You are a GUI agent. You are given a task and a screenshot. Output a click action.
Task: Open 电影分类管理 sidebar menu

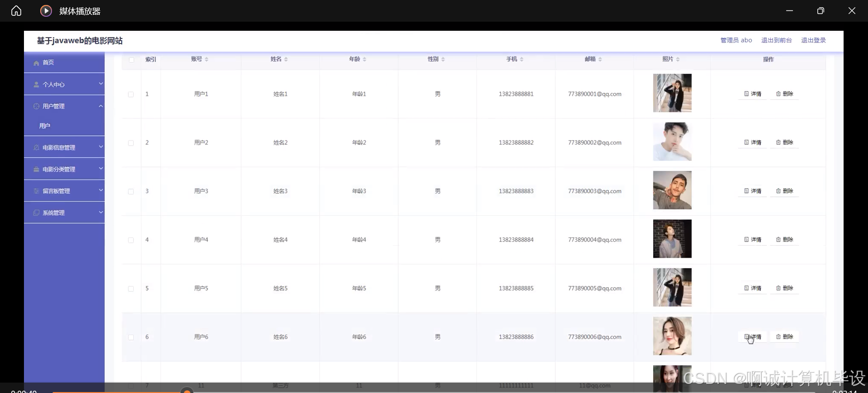(x=64, y=169)
